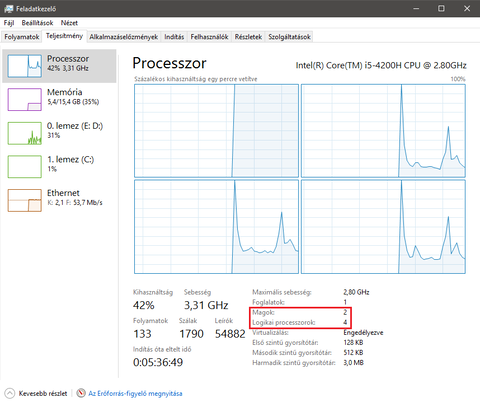Select the Teljesítmény tab
Screen dimensions: 480x407
64,36
